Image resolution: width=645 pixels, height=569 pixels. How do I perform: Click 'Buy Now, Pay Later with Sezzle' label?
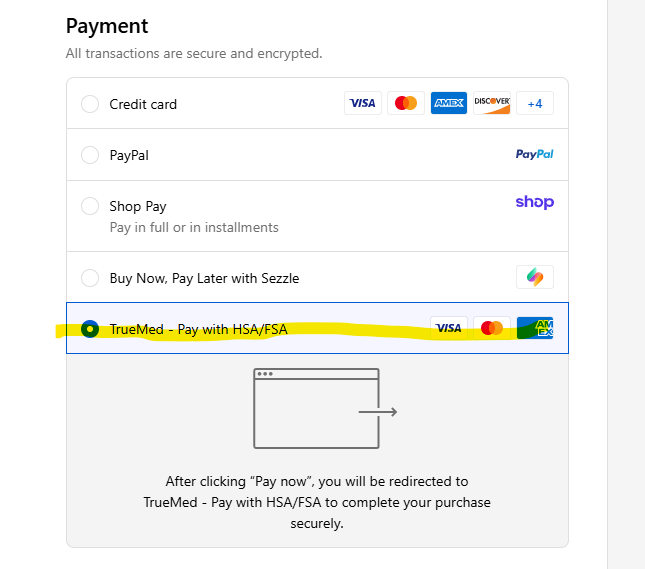coord(204,278)
